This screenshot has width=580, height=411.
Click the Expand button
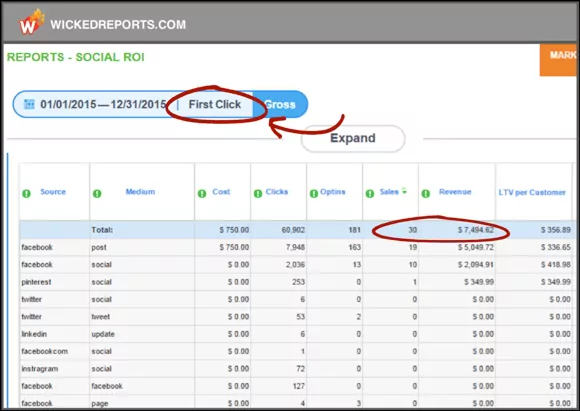(353, 138)
